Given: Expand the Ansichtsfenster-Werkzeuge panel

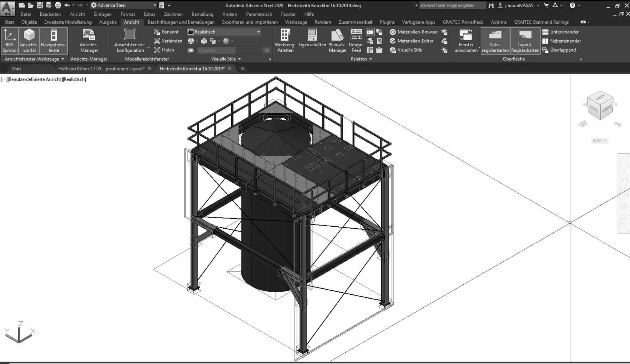Looking at the screenshot, I should [x=34, y=59].
